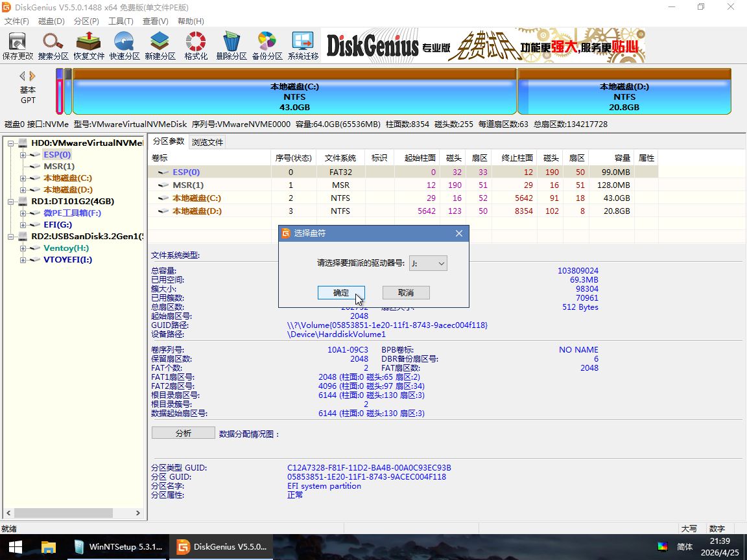
Task: Select the D: partition bar in disk map
Action: [624, 92]
